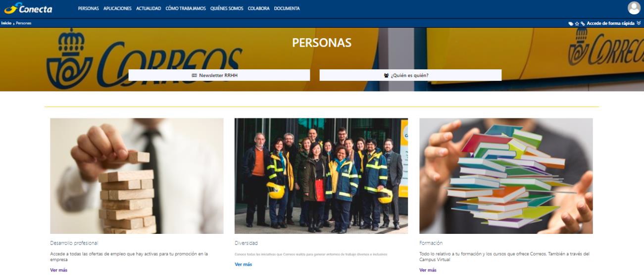The image size is (644, 275).
Task: Open the Formación books thumbnail
Action: tap(506, 176)
